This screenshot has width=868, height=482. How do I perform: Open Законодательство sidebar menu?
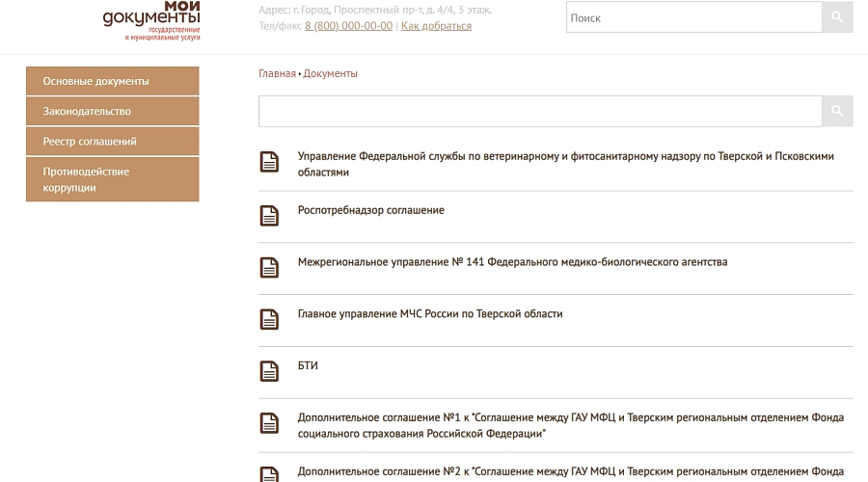(x=113, y=111)
